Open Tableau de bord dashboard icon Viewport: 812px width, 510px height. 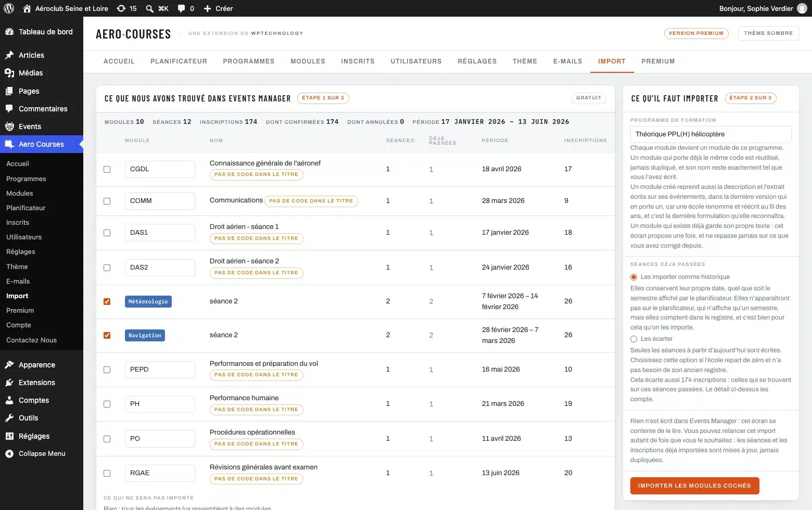coord(9,32)
